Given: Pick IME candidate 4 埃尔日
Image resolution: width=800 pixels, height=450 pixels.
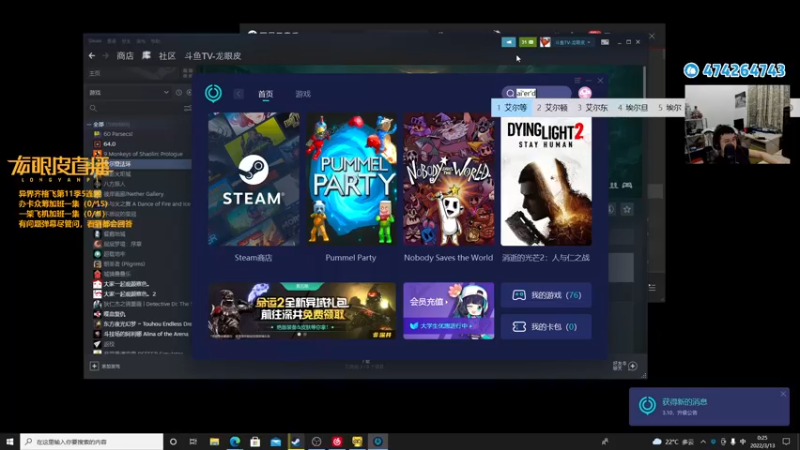Looking at the screenshot, I should click(x=633, y=108).
